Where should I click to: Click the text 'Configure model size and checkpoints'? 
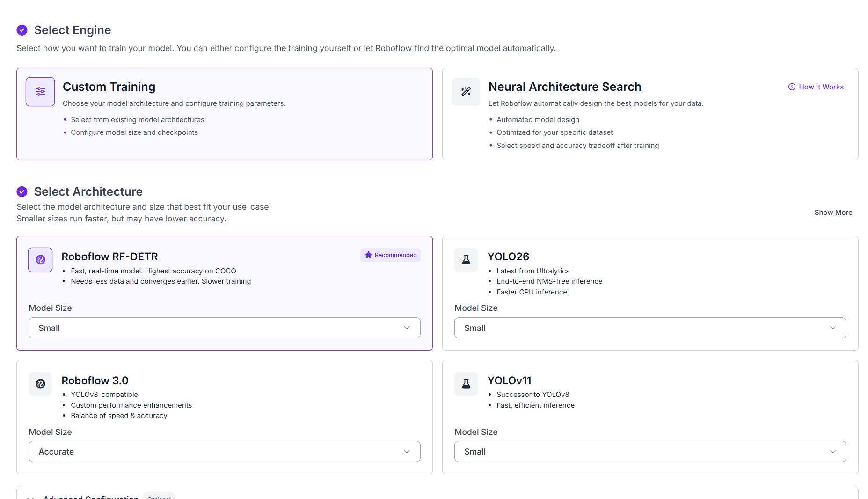click(134, 132)
